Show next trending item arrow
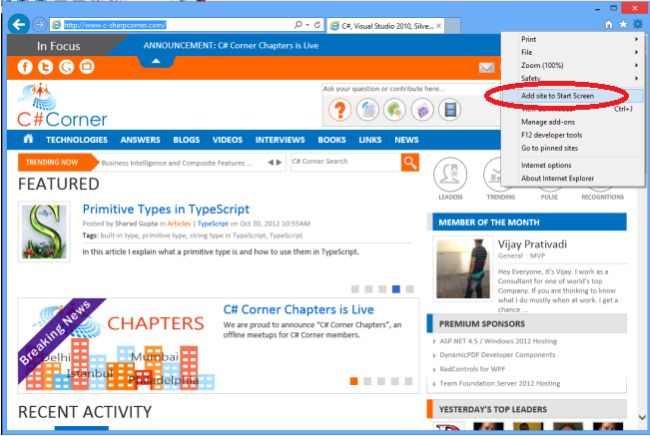The width and height of the screenshot is (650, 436). coord(279,162)
